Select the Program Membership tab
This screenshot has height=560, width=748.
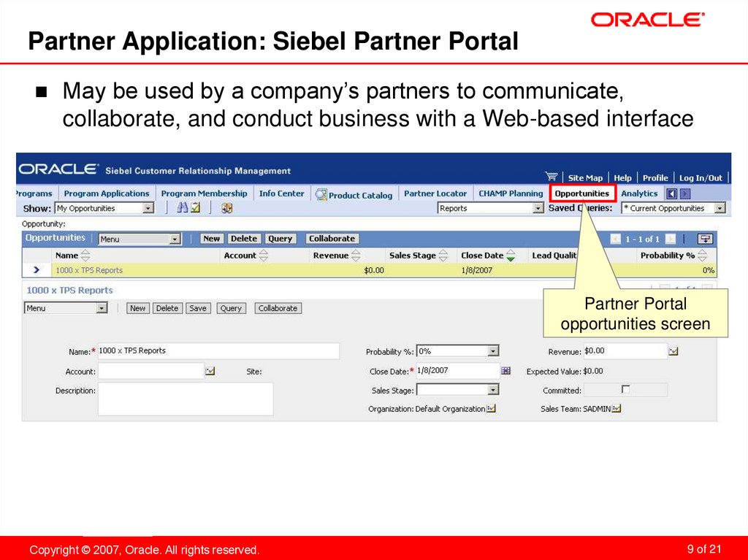tap(204, 193)
